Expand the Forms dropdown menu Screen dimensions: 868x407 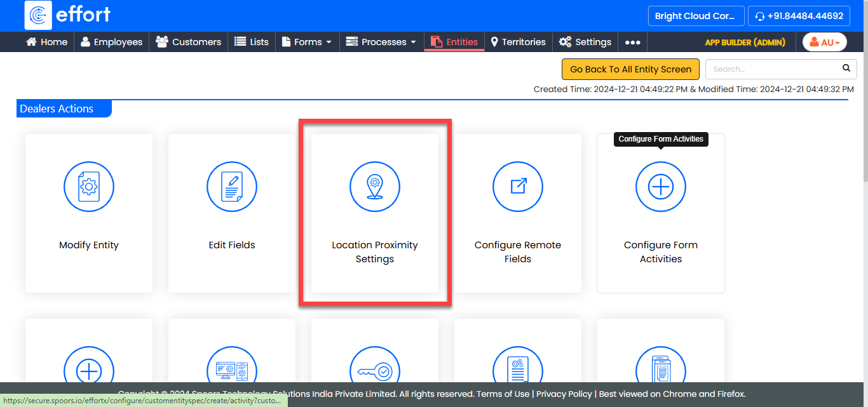[x=308, y=42]
